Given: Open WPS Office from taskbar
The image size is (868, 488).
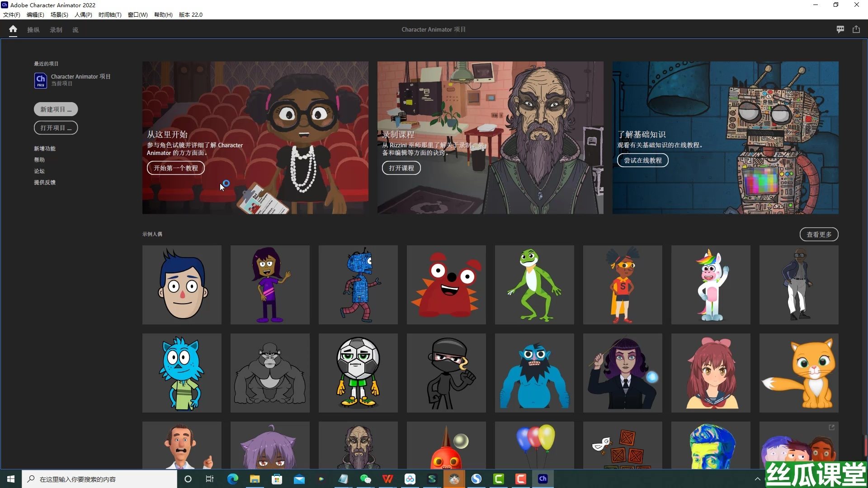Looking at the screenshot, I should point(387,479).
